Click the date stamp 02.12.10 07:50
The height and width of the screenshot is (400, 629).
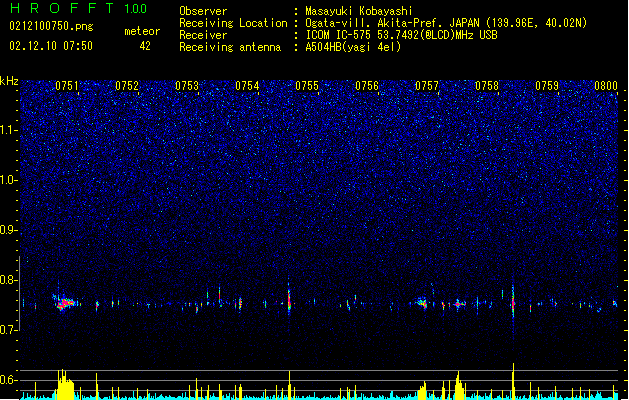coord(51,46)
